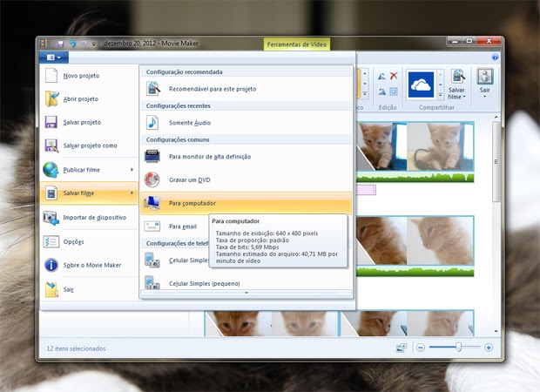Click the "12 itens selecionados" status text
This screenshot has height=392, width=540.
tap(76, 348)
